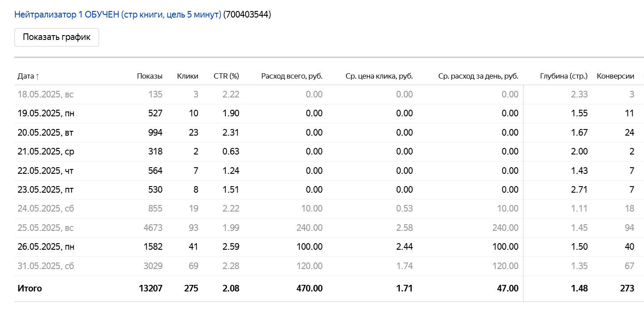The image size is (644, 309).
Task: Click the Глубина (стр.) column header
Action: [x=563, y=76]
